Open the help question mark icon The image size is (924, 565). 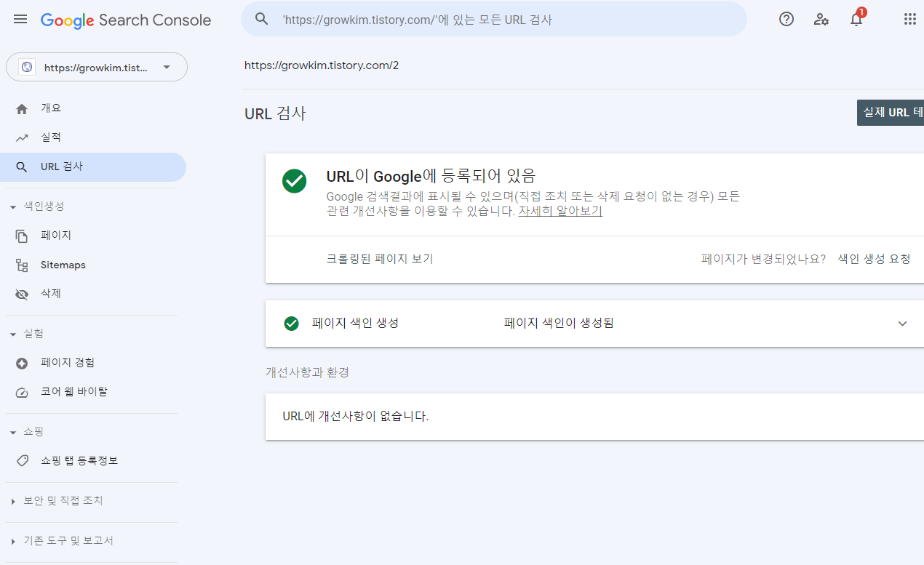tap(786, 20)
